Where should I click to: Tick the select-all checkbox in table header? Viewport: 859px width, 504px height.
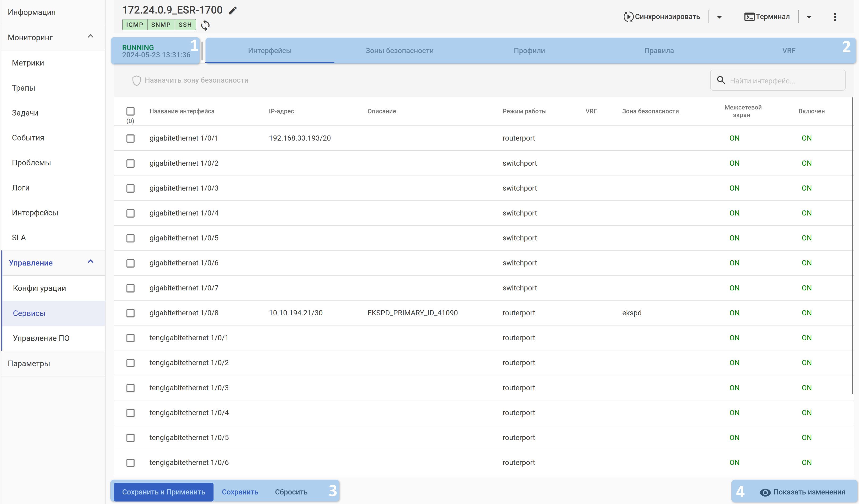131,111
